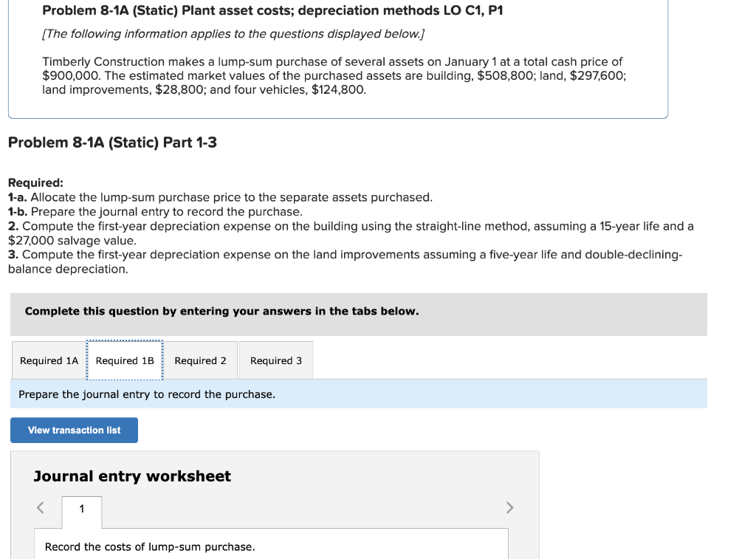Click the Problem 8-1A Part 1-3 heading
756x559 pixels.
tap(112, 142)
